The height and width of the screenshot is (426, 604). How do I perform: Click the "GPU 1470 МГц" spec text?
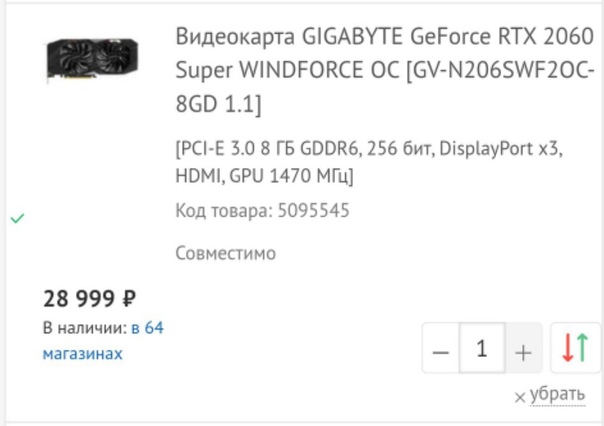coord(291,176)
